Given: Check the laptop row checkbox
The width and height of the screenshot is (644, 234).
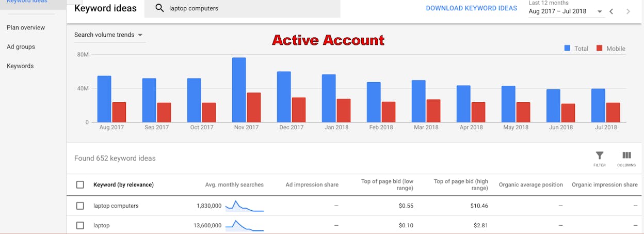Looking at the screenshot, I should coord(80,225).
